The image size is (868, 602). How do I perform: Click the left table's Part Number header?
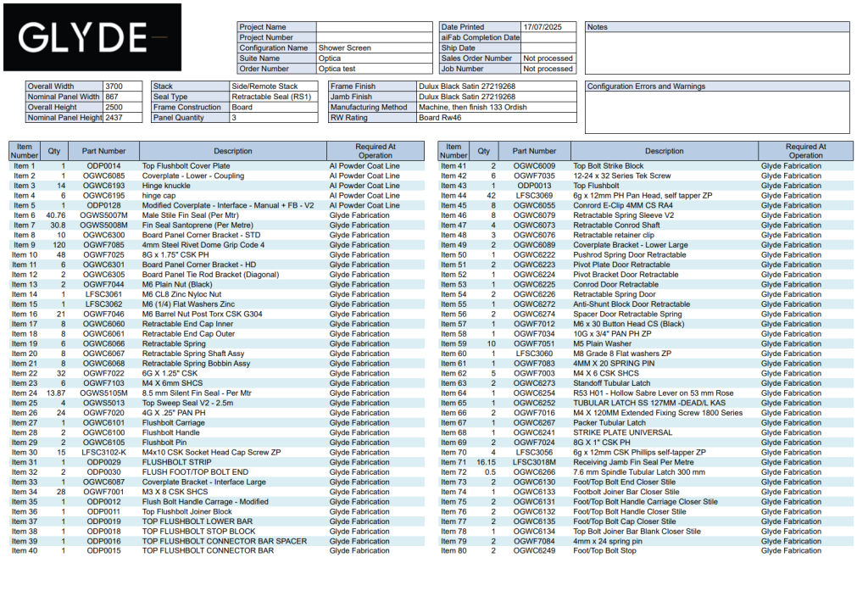tap(103, 151)
